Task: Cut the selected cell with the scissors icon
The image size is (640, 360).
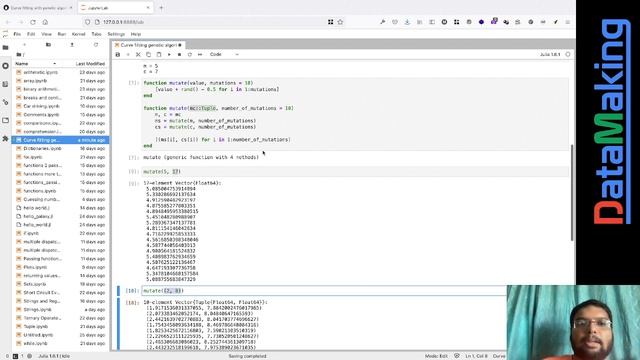Action: [x=138, y=54]
